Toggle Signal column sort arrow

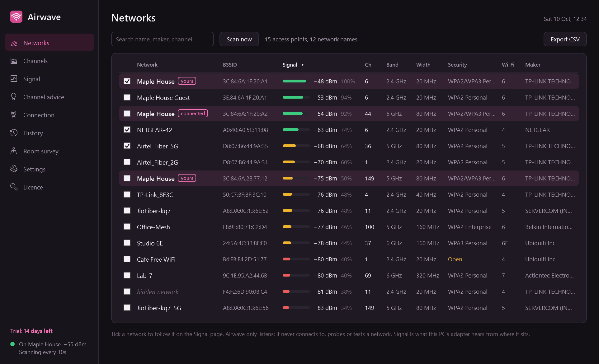click(302, 65)
